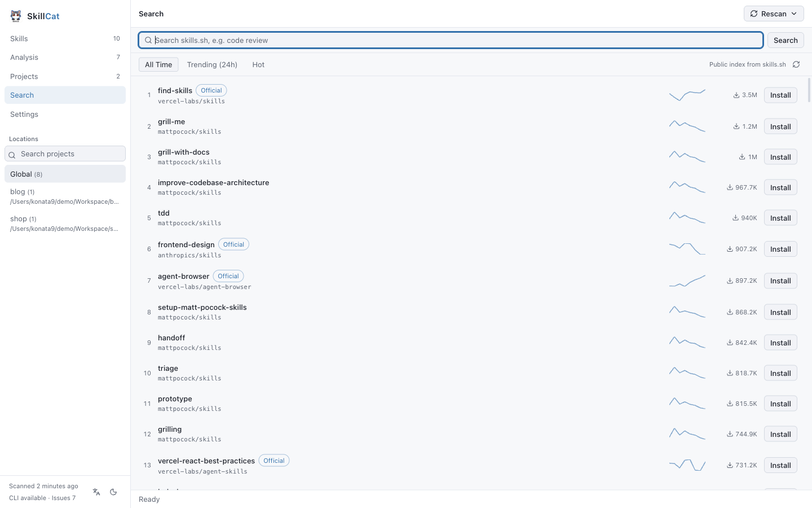Screen dimensions: 812x508
Task: Install the triage skill
Action: point(780,373)
